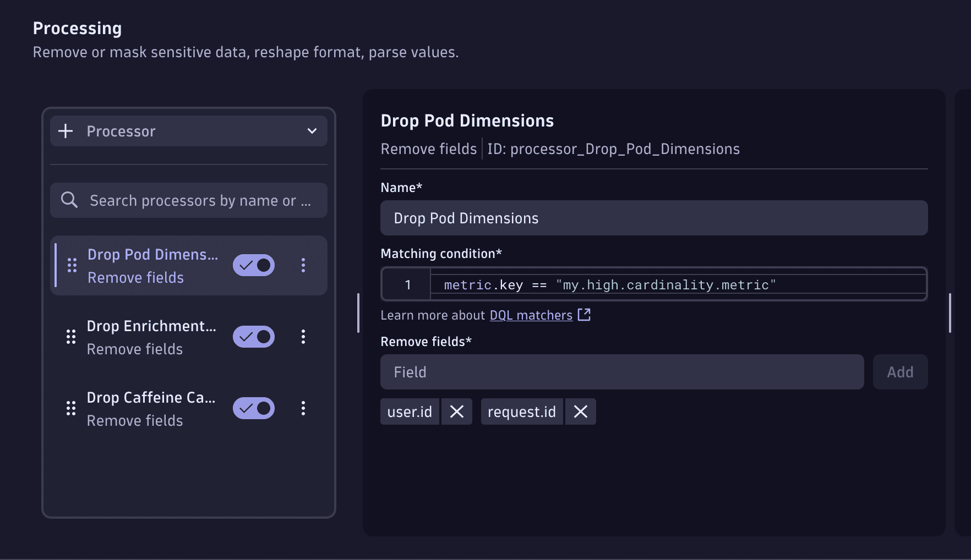Disable the Drop Caffeine processor toggle
The image size is (971, 560).
253,408
